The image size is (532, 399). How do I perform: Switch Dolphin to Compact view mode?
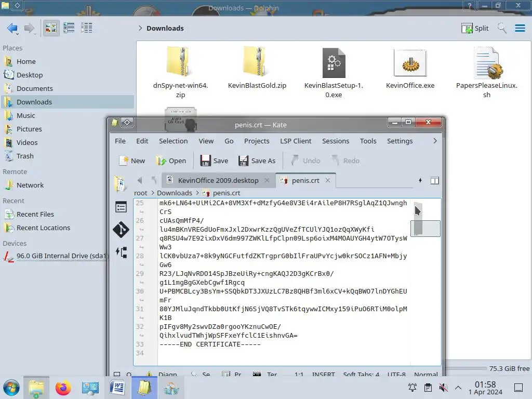pos(69,28)
